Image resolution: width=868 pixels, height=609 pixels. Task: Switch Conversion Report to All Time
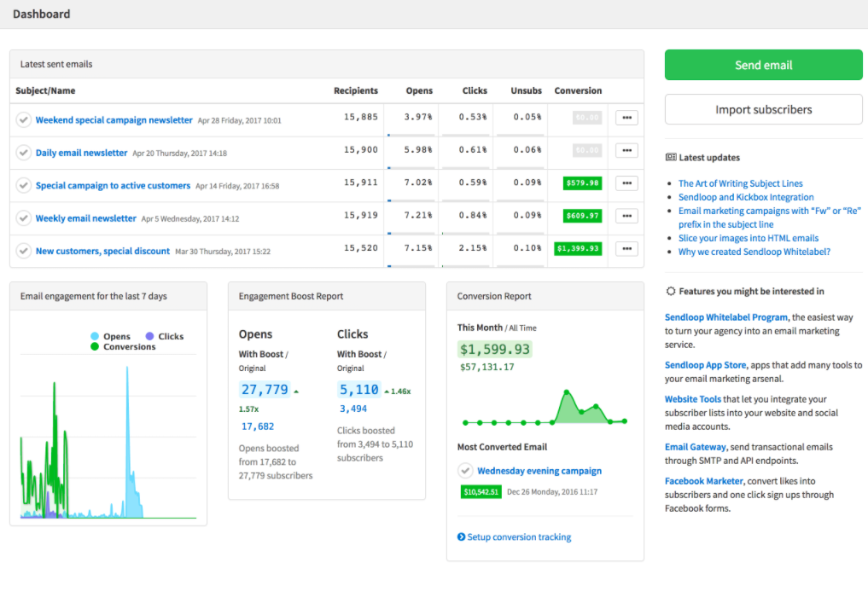click(522, 328)
